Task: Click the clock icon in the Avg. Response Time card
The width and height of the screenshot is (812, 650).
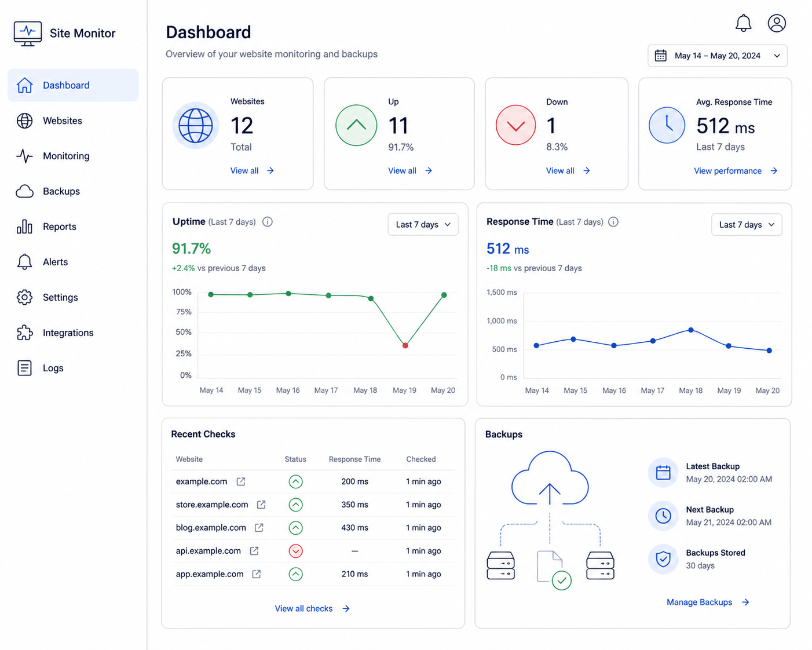Action: (x=667, y=125)
